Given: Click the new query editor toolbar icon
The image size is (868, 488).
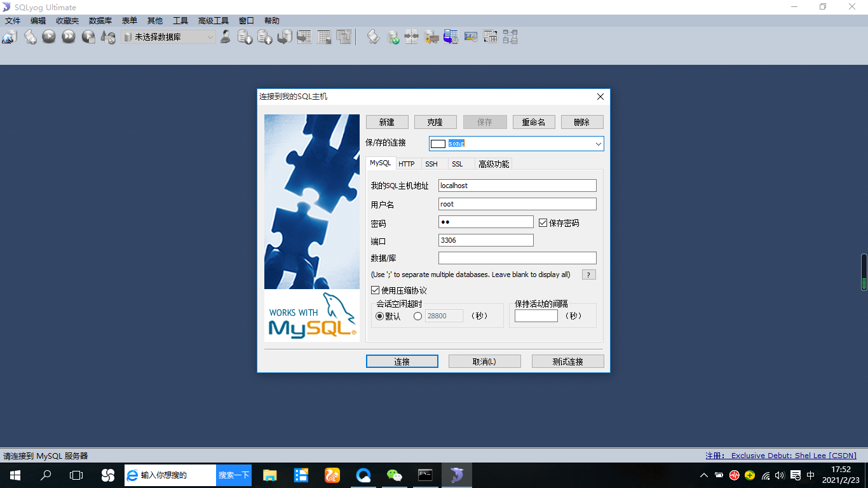Looking at the screenshot, I should [x=30, y=37].
